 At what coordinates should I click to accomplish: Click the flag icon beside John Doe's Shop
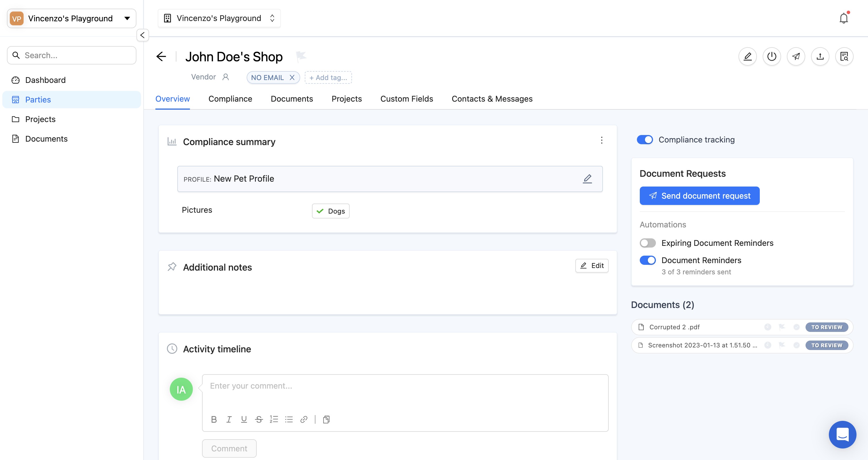(x=301, y=56)
